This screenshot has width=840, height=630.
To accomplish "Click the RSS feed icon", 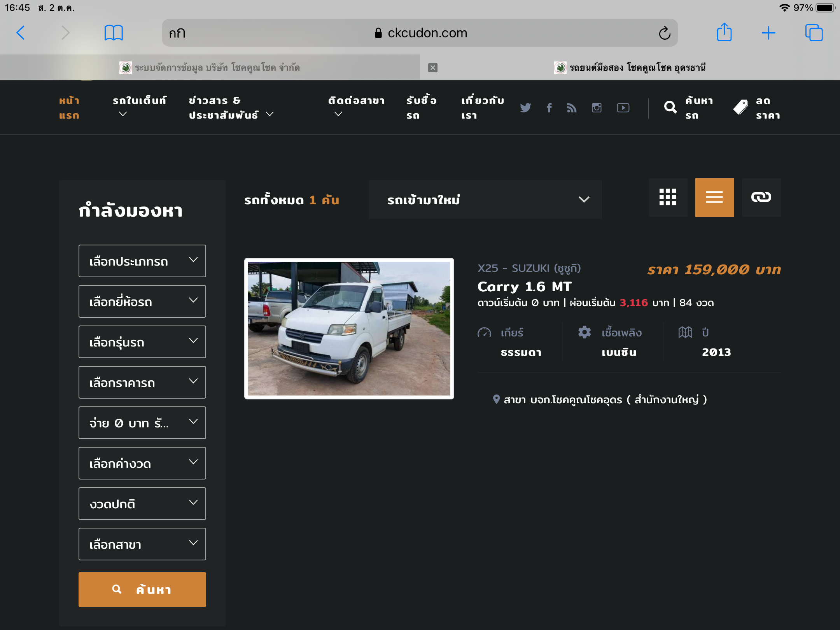I will click(571, 108).
